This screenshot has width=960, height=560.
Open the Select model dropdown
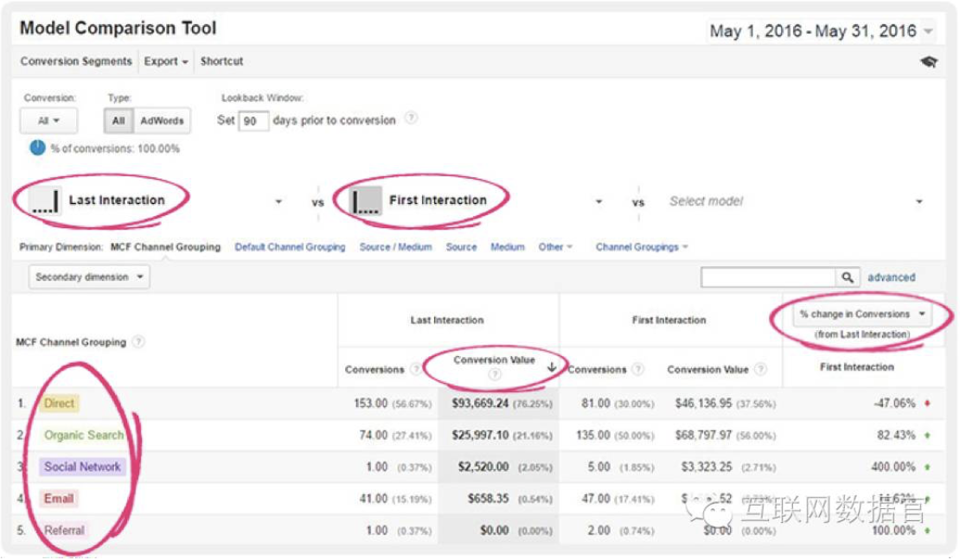click(794, 201)
